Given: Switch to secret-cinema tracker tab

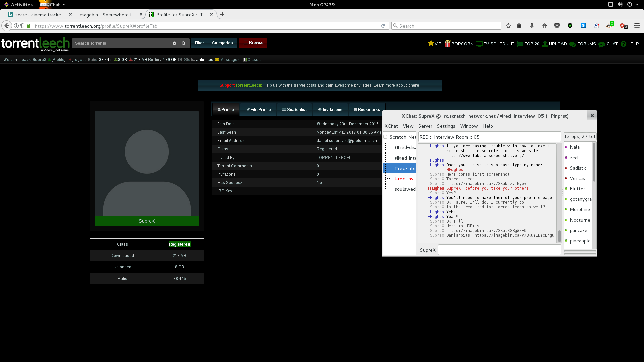Looking at the screenshot, I should pos(40,14).
